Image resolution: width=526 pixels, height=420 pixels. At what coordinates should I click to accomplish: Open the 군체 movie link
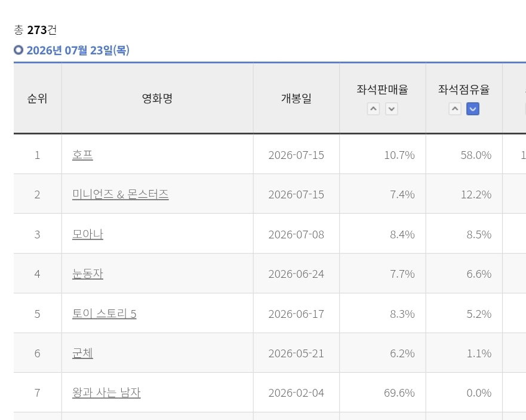tap(82, 353)
